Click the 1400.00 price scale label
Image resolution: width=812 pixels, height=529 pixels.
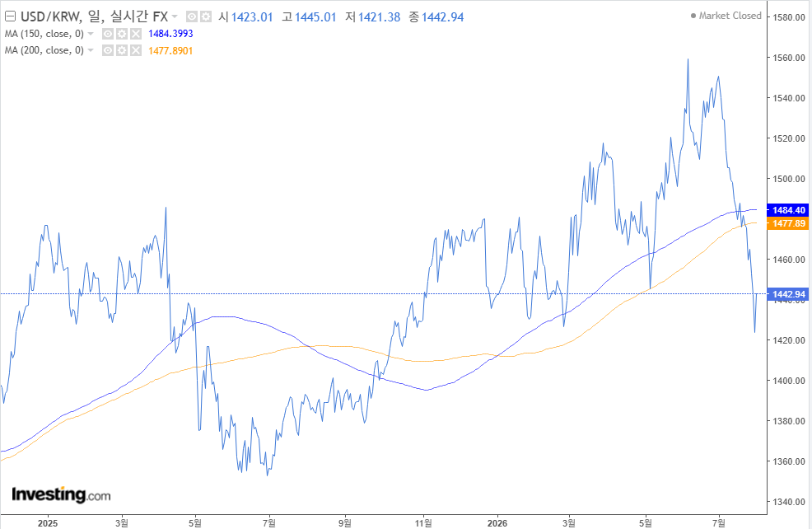pyautogui.click(x=789, y=381)
